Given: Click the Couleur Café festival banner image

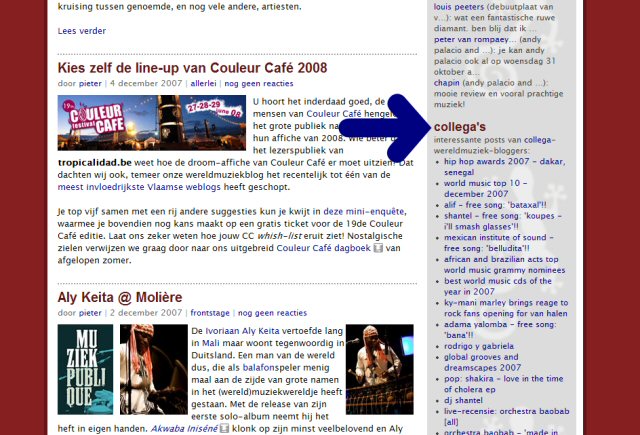Looking at the screenshot, I should click(152, 123).
